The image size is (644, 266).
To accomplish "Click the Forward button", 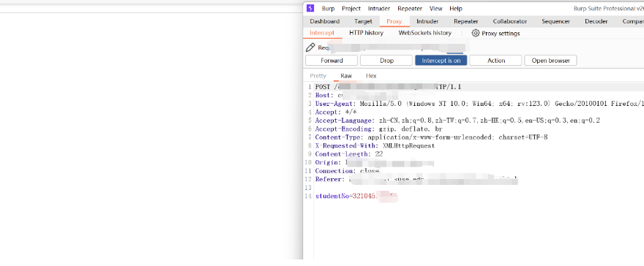I will click(332, 61).
